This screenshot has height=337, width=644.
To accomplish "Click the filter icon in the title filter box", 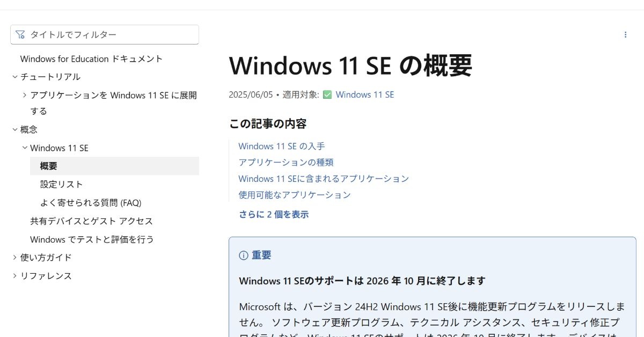I will click(x=20, y=35).
